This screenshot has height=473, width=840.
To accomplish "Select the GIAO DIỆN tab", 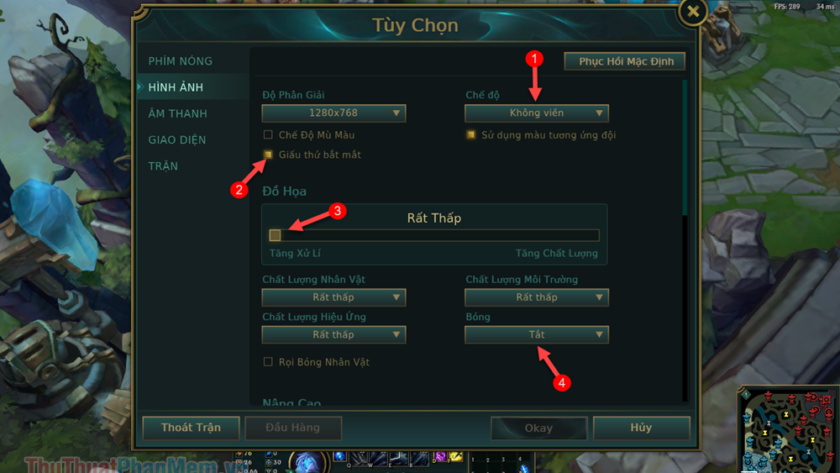I will coord(177,140).
